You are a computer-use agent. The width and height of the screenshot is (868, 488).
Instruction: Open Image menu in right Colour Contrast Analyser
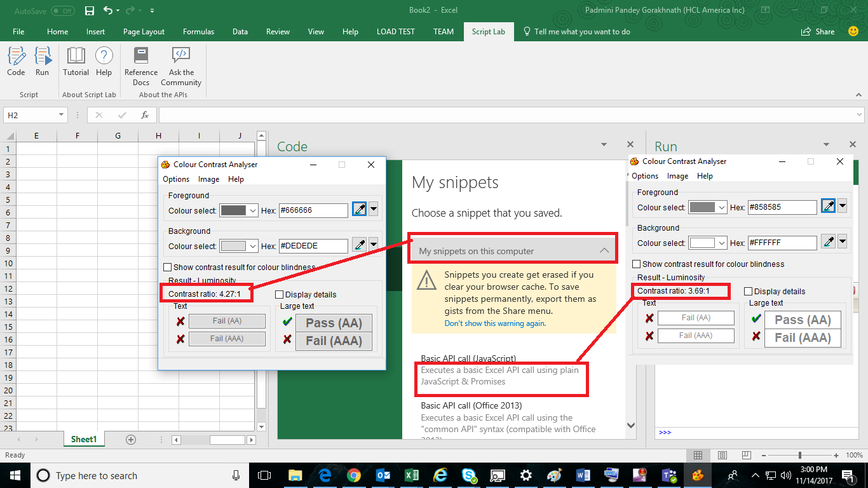tap(677, 176)
